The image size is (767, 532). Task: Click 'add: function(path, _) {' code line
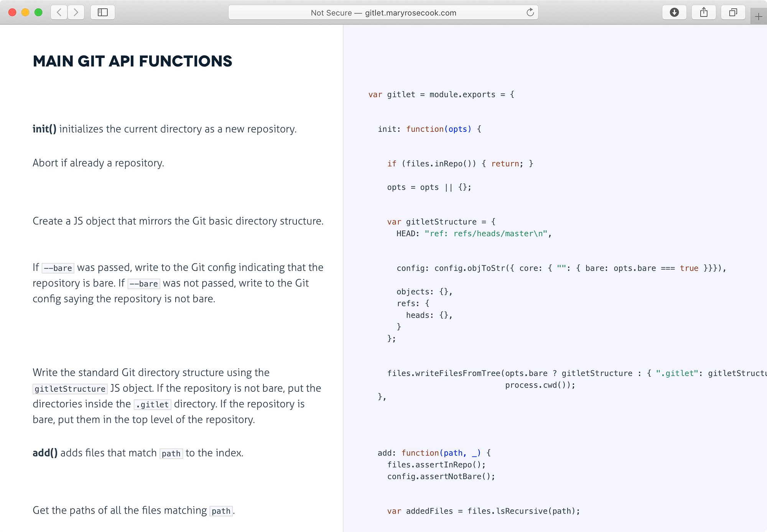(x=434, y=453)
